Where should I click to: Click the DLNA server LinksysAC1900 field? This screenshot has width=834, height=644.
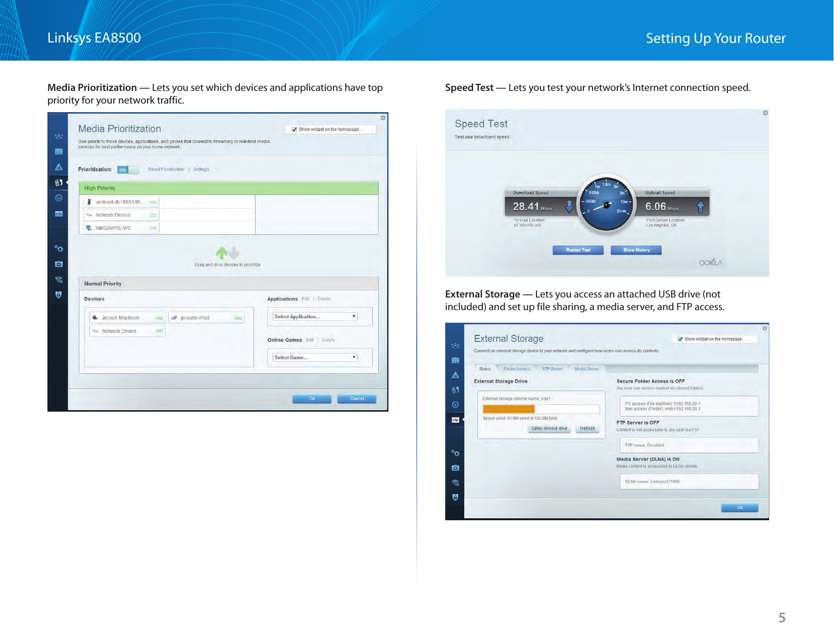[x=689, y=482]
